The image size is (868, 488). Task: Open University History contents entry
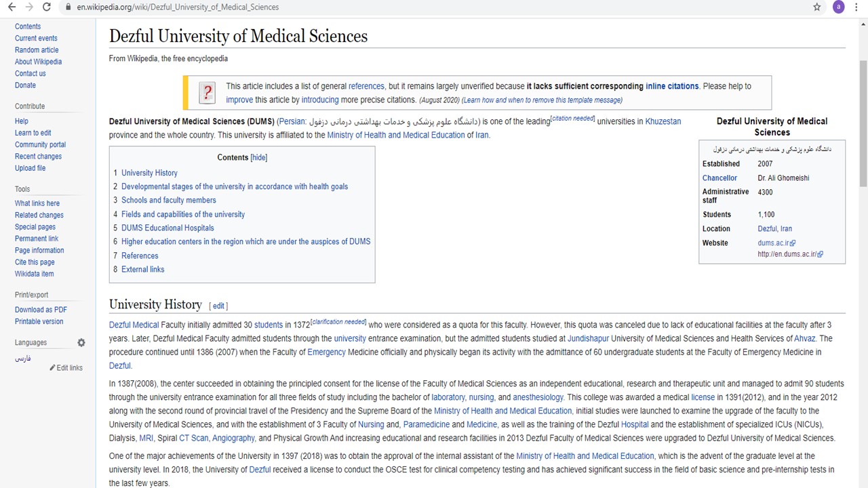coord(149,173)
